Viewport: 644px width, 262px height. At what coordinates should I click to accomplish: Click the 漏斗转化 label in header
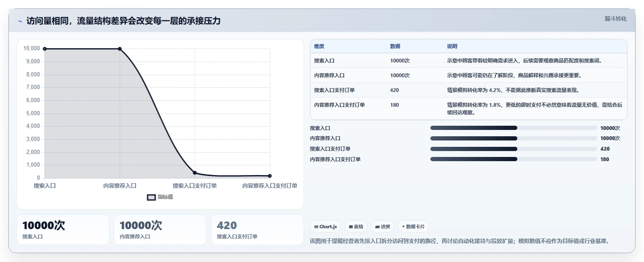pyautogui.click(x=615, y=19)
